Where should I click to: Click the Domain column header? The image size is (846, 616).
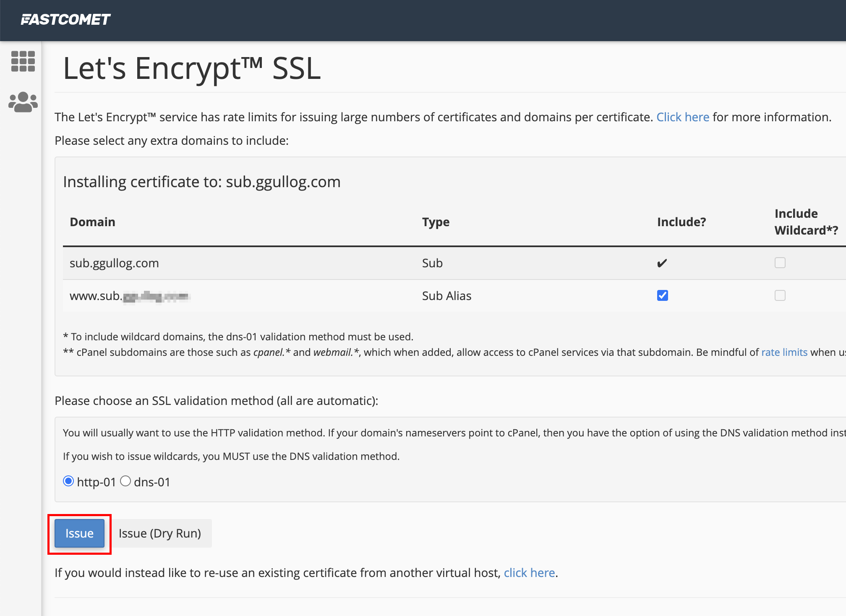[x=92, y=222]
